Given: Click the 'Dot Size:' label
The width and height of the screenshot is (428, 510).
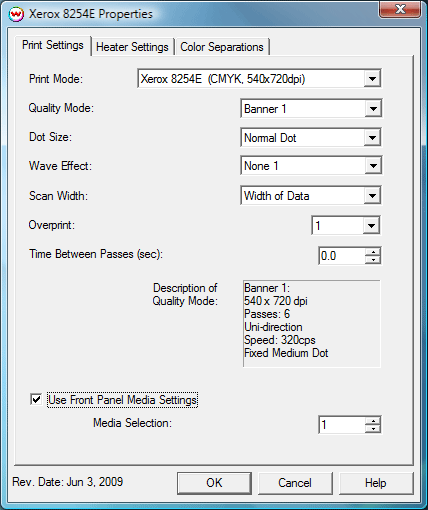Looking at the screenshot, I should 50,137.
